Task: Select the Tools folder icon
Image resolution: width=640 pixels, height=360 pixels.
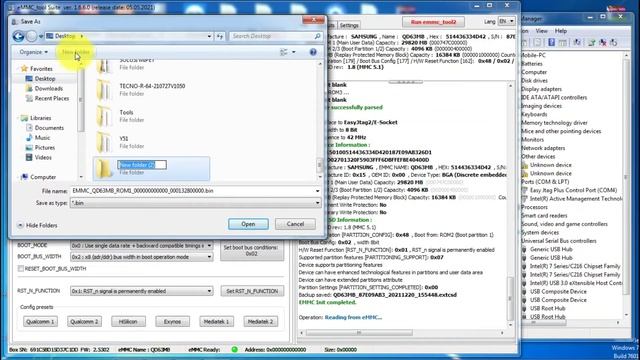Action: click(104, 116)
